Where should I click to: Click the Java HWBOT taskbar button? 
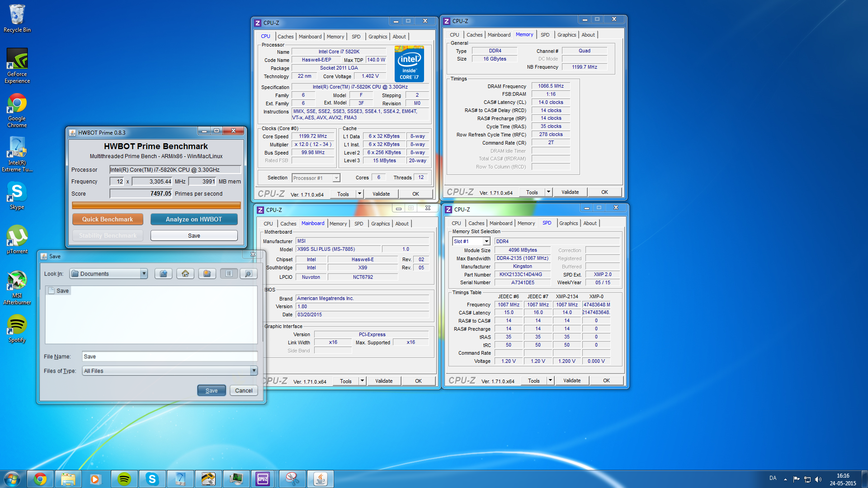[320, 479]
